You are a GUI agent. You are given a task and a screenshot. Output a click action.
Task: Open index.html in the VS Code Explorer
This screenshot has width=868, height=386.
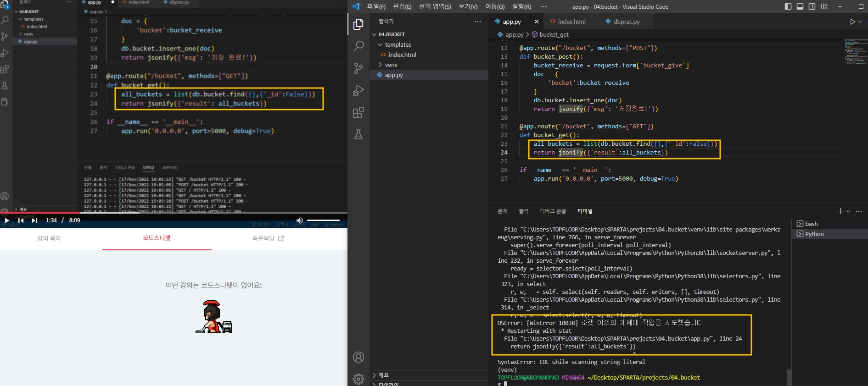429,55
